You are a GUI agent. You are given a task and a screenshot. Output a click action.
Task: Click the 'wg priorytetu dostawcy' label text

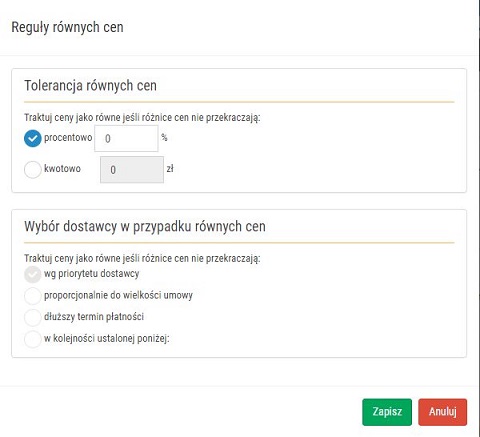pos(92,274)
